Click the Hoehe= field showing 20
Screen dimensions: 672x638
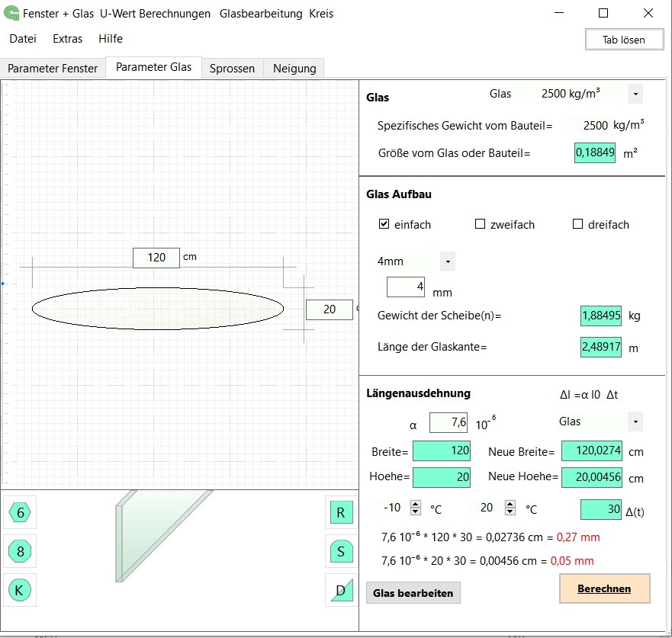tap(442, 477)
